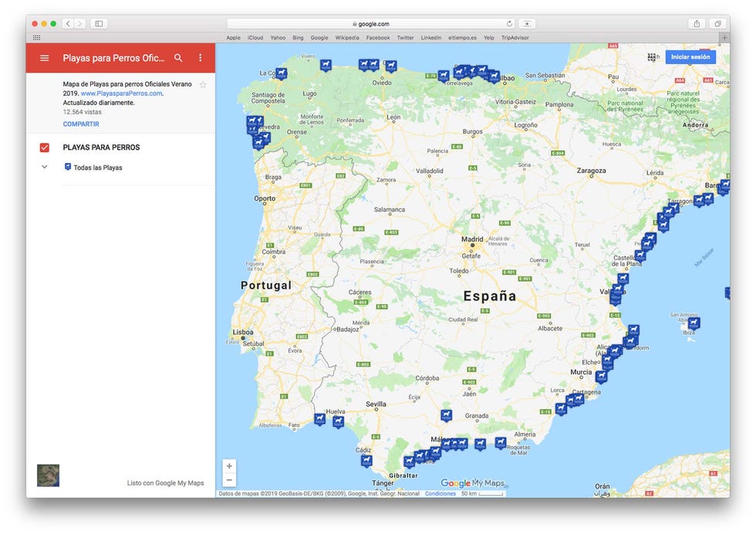
Task: Open the Yahoo bookmark
Action: coord(278,38)
